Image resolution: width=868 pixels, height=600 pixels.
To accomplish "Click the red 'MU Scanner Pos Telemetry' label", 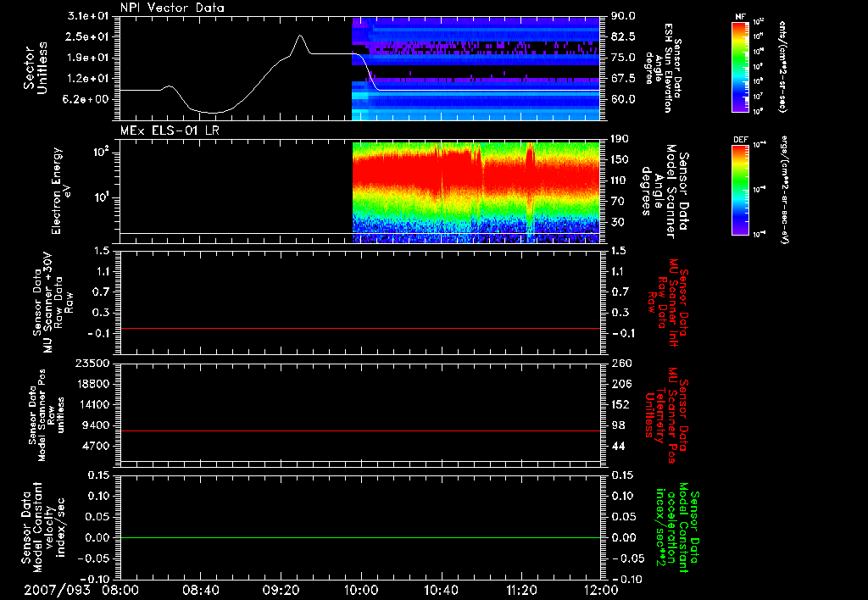I will pos(666,415).
